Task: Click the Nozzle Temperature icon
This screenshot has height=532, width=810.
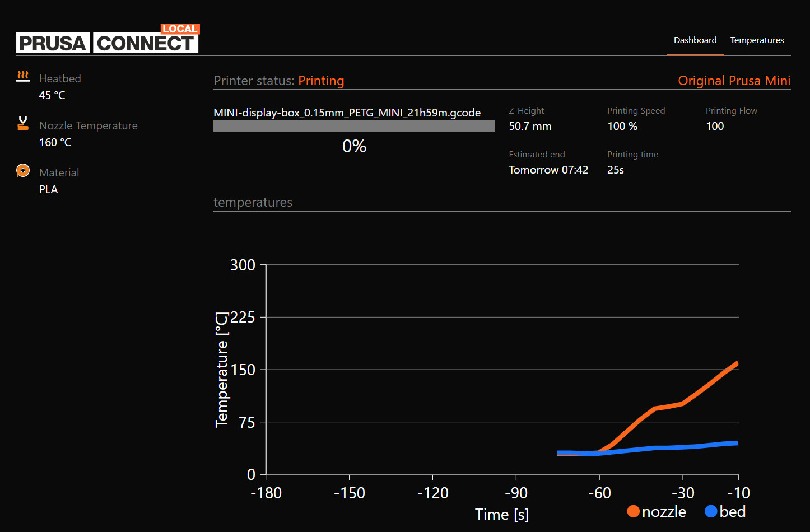Action: [x=23, y=123]
